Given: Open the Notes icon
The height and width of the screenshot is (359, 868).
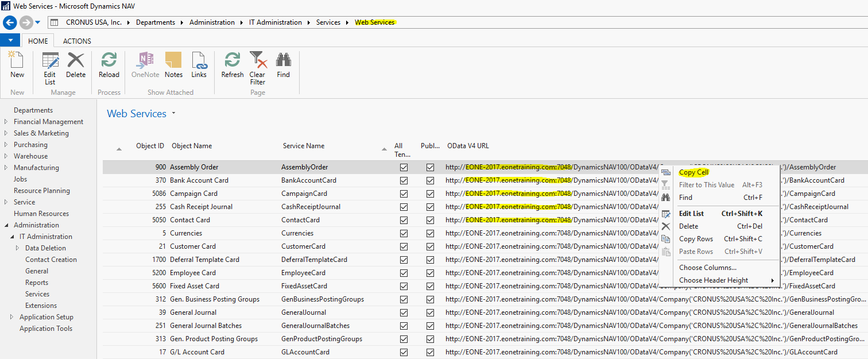Looking at the screenshot, I should pos(173,60).
